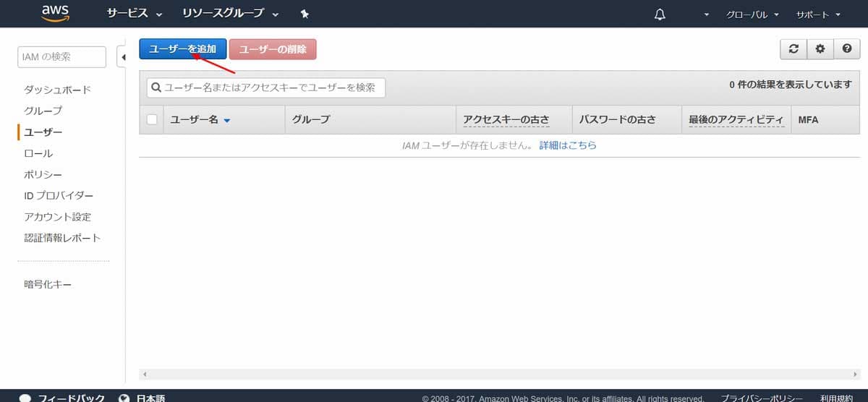This screenshot has height=402, width=868.
Task: Click the ユーザーを追加 button
Action: pos(183,49)
